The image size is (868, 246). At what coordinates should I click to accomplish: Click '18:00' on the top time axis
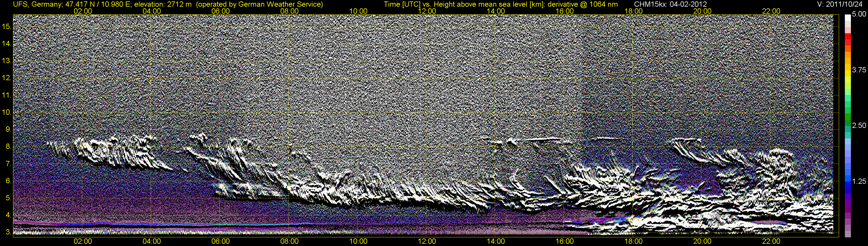[633, 11]
